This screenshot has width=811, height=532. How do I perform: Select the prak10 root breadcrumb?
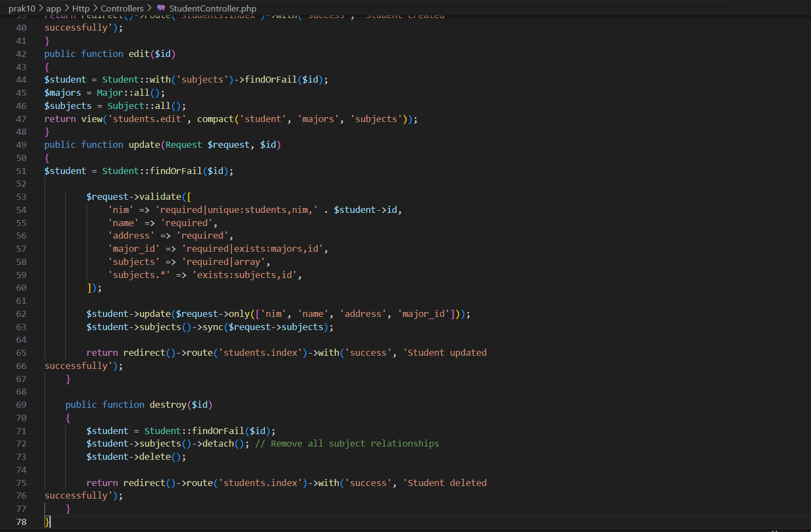pyautogui.click(x=22, y=8)
